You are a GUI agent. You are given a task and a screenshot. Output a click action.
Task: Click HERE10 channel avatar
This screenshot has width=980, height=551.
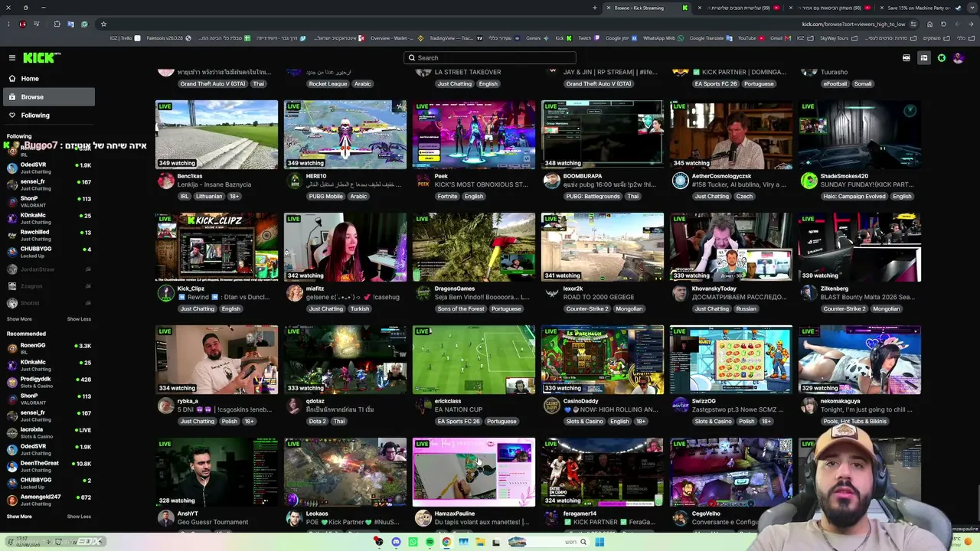pyautogui.click(x=295, y=181)
